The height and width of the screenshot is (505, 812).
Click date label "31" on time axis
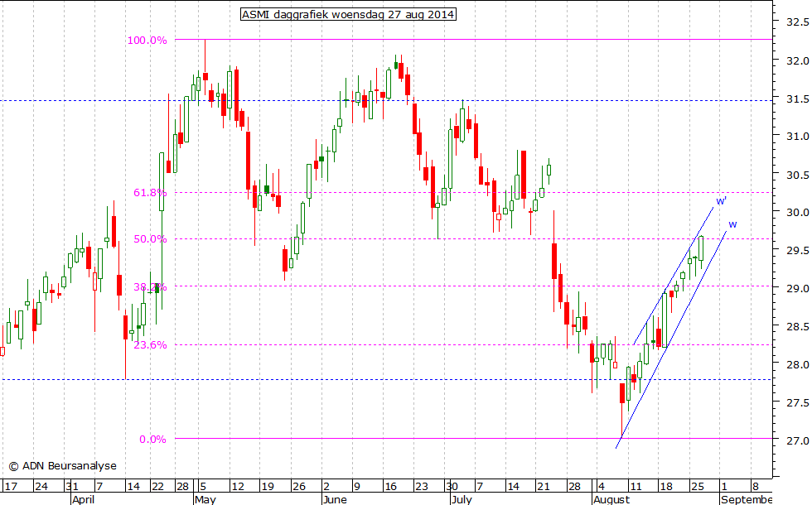click(72, 487)
